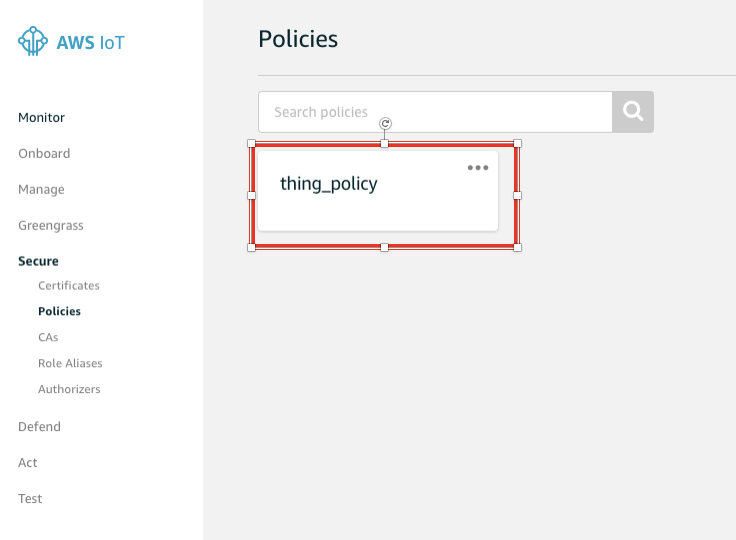
Task: Open the thing_policy policy card
Action: click(378, 191)
